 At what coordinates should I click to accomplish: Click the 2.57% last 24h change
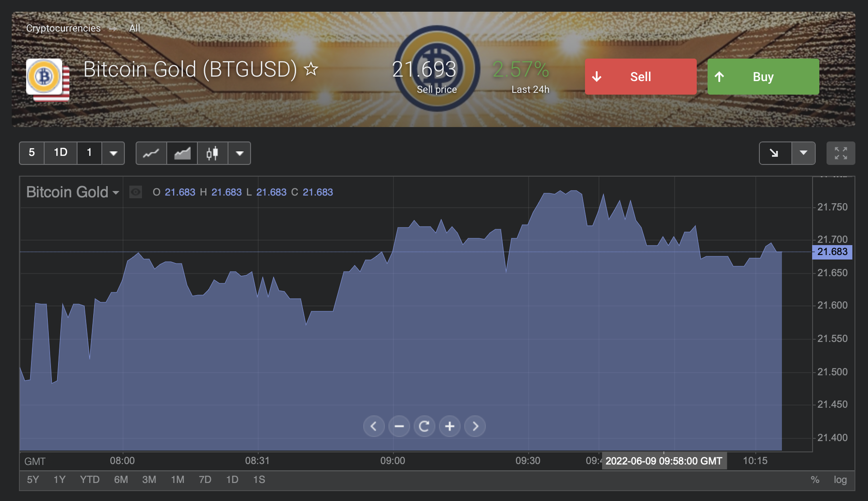[x=521, y=69]
